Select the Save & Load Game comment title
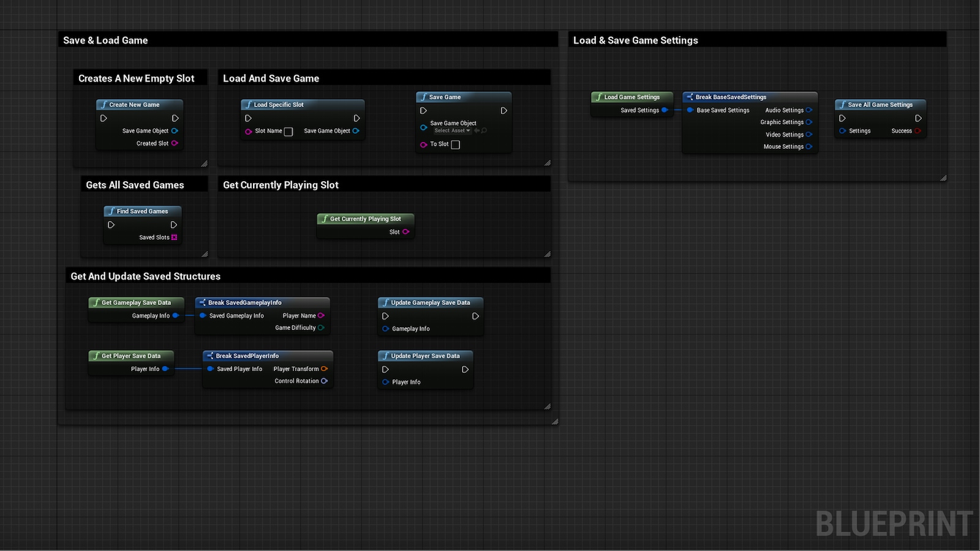Viewport: 980px width, 551px height. point(105,40)
